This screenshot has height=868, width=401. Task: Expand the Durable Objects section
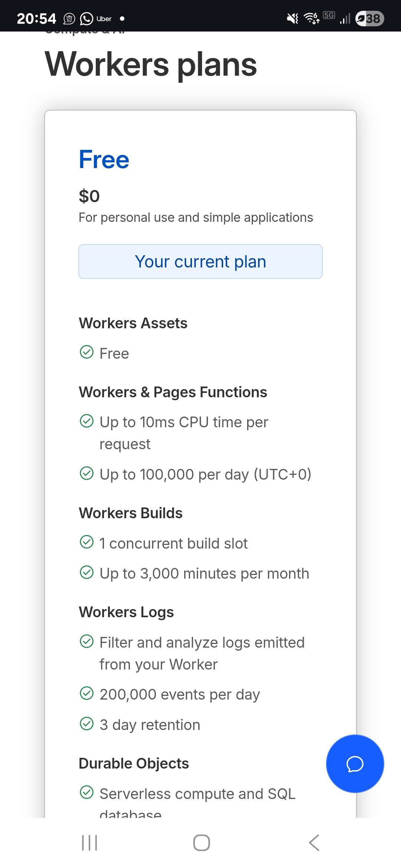tap(134, 763)
